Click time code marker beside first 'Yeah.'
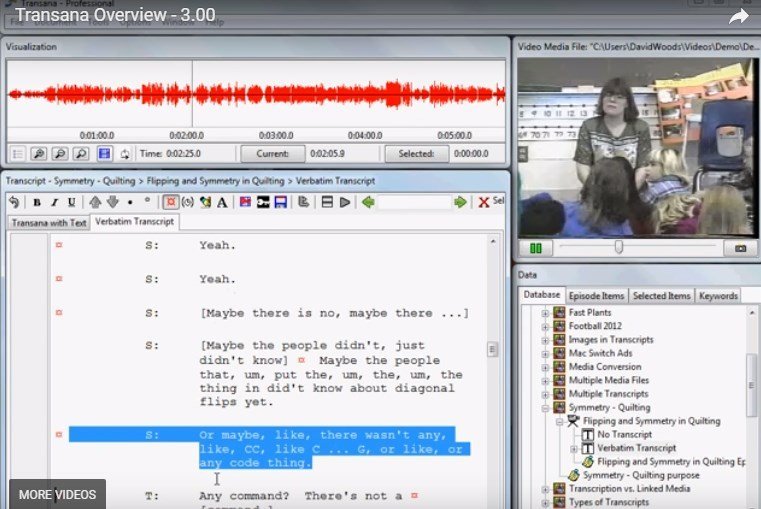761x509 pixels. coord(59,245)
